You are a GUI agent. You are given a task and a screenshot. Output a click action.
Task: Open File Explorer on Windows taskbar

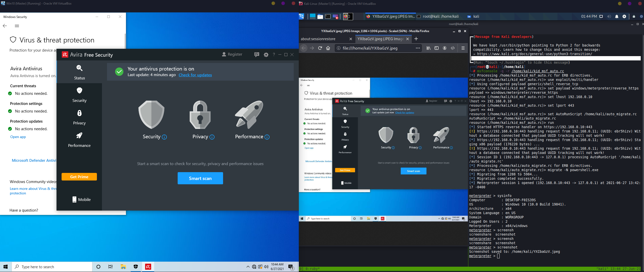(x=123, y=267)
